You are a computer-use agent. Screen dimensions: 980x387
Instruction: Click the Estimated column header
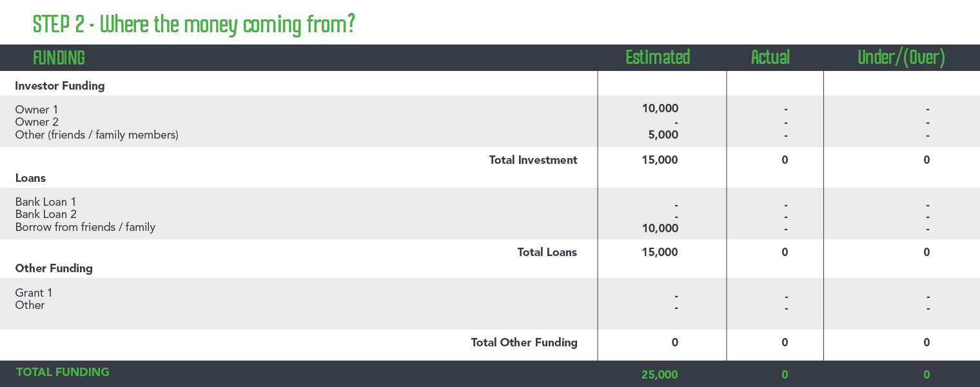658,57
